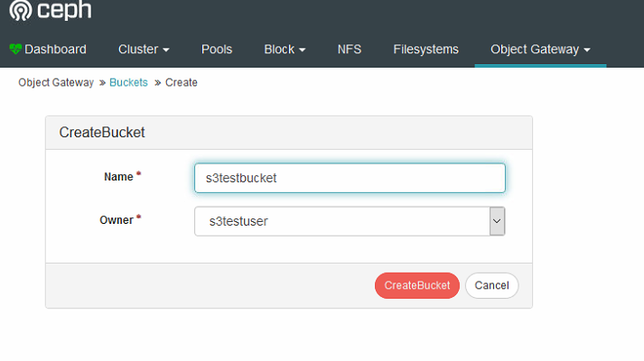Expand the Object Gateway dropdown menu

tap(540, 50)
